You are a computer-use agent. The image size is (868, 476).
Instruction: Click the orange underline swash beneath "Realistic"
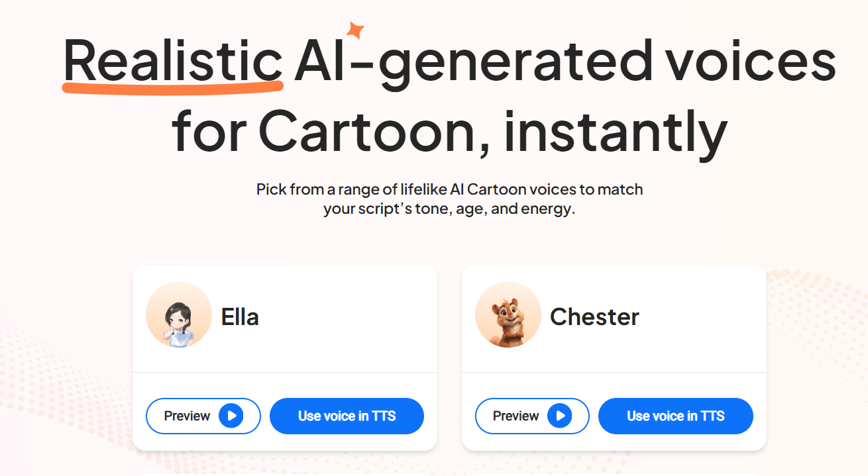coord(173,88)
